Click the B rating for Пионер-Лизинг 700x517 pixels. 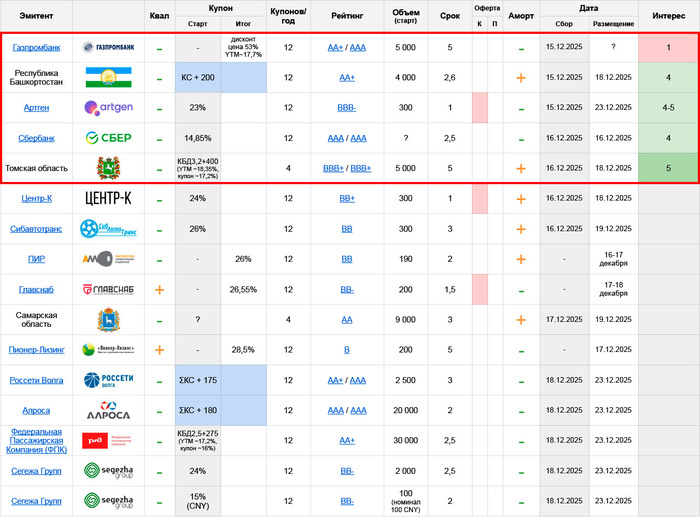pos(347,350)
